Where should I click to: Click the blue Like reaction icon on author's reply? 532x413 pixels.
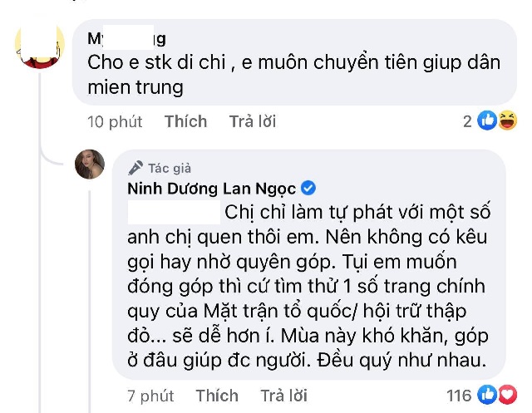(x=489, y=396)
